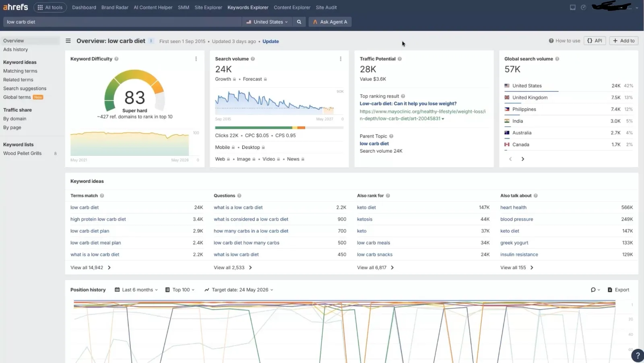Open Site Audit in navigation
The width and height of the screenshot is (644, 363).
(326, 7)
